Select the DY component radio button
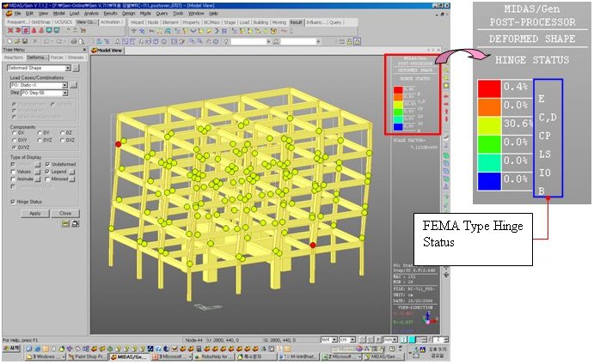This screenshot has height=364, width=594. pyautogui.click(x=40, y=133)
